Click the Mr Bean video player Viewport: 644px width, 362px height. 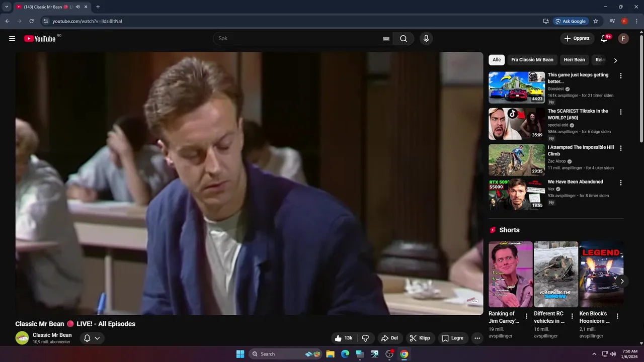(x=249, y=184)
